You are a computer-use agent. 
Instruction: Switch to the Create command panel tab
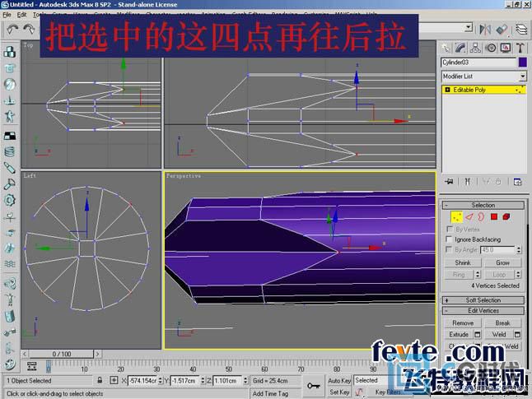[x=446, y=49]
